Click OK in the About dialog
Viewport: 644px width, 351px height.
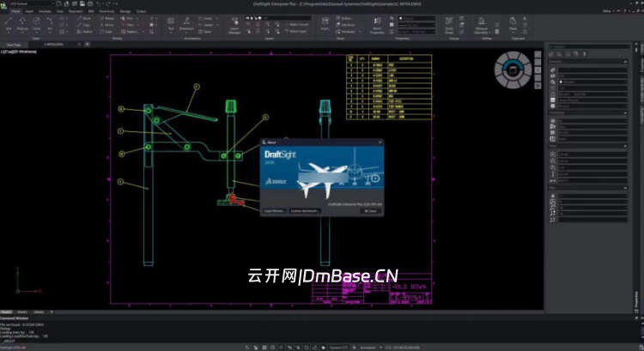pos(370,210)
